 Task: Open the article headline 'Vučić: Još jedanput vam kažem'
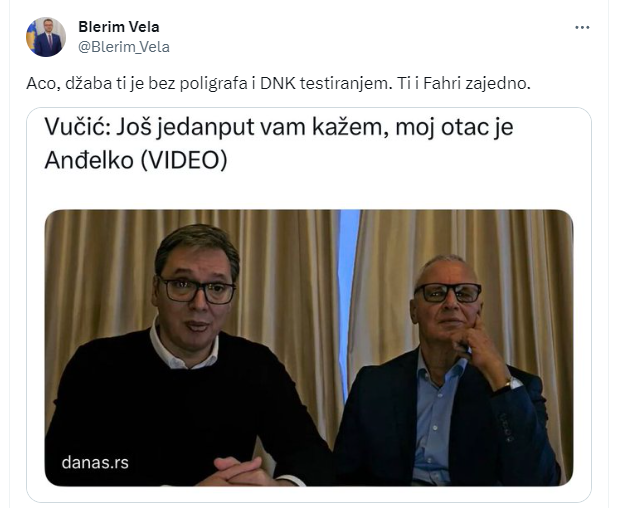coord(279,143)
